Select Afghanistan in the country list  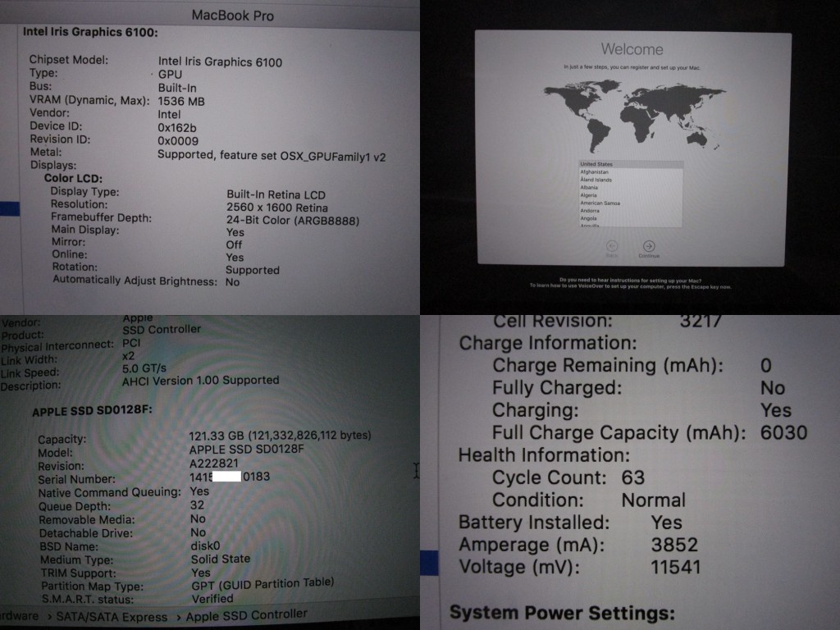point(631,172)
